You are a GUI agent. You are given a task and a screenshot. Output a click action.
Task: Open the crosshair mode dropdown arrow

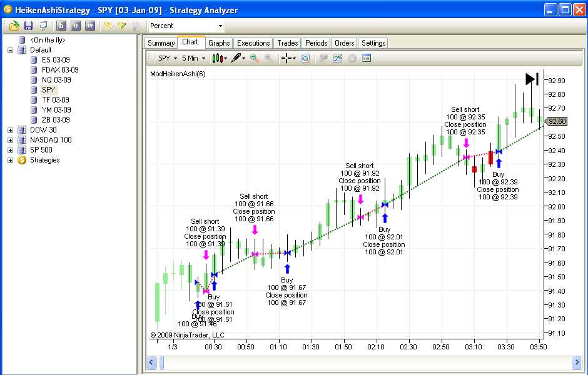(x=295, y=59)
